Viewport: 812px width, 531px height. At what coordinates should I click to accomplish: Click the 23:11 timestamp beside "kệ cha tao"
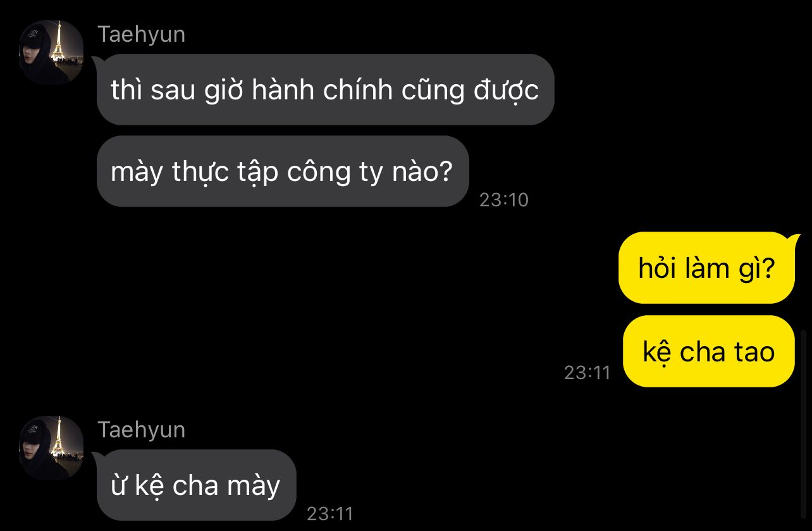[587, 372]
